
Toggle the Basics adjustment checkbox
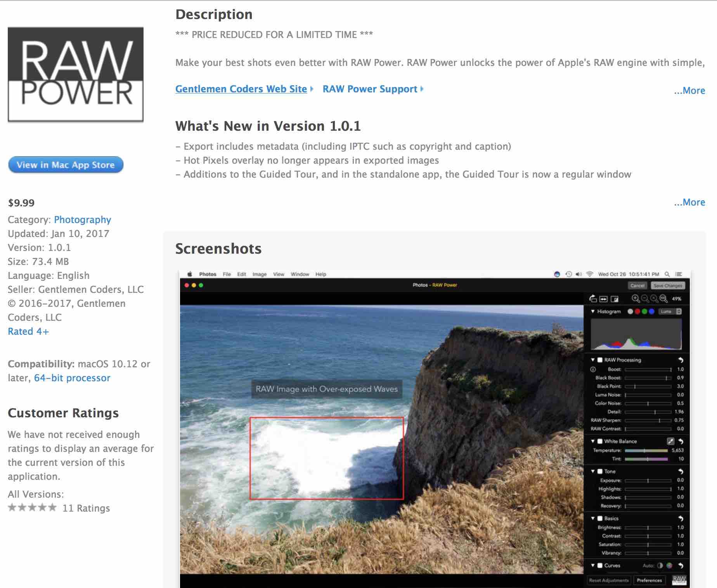click(600, 519)
